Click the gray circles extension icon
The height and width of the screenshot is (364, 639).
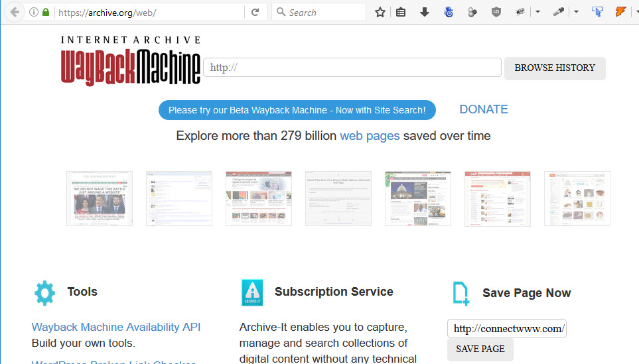(472, 12)
